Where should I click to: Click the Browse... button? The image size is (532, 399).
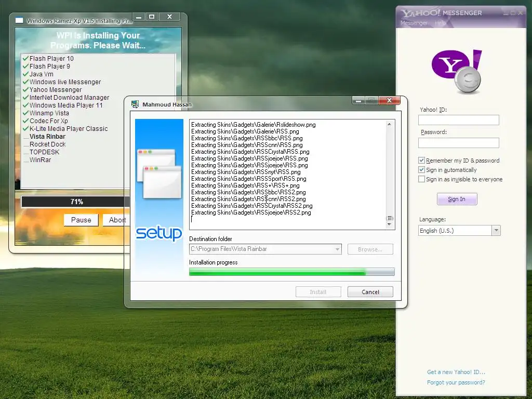[370, 249]
